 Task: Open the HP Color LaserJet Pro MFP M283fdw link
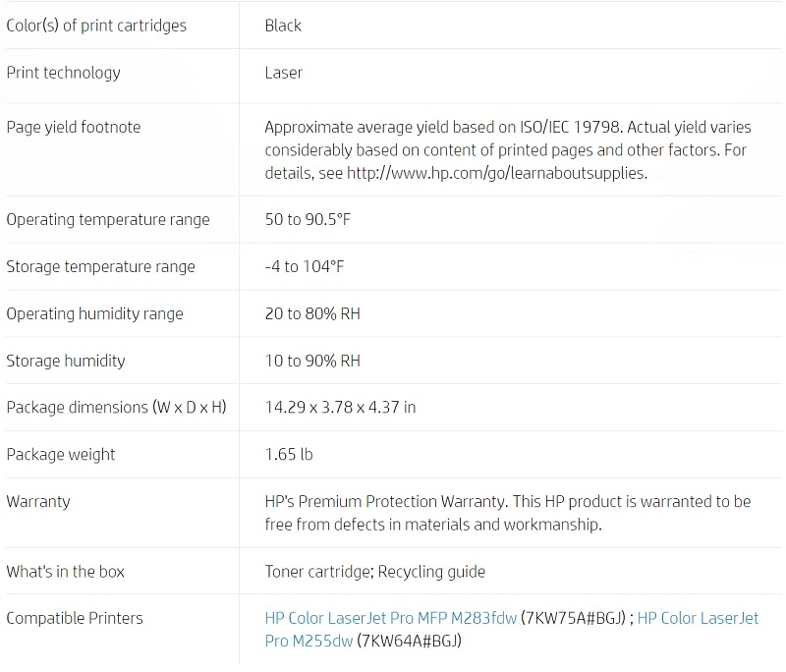(390, 618)
